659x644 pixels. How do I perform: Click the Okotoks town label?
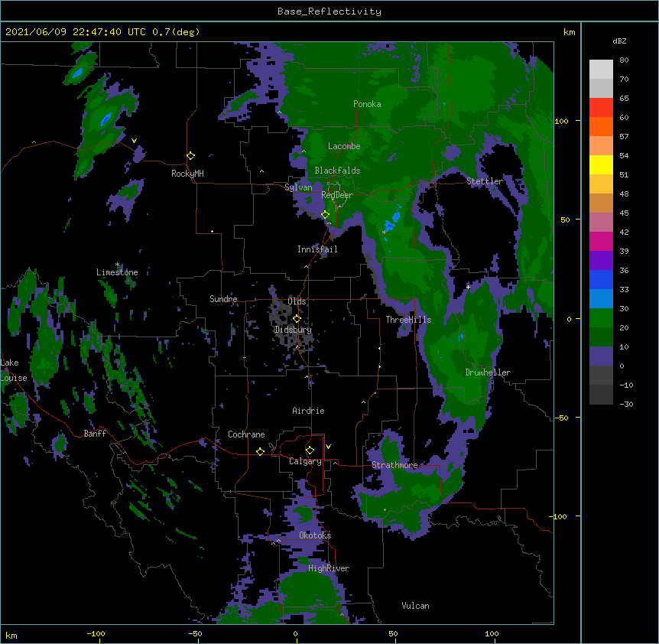coord(315,535)
